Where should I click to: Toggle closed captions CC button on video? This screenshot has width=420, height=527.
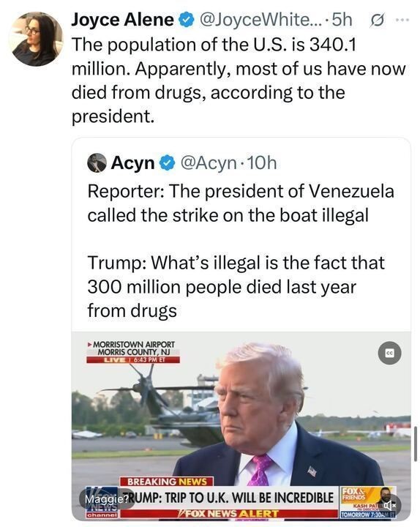pyautogui.click(x=389, y=353)
